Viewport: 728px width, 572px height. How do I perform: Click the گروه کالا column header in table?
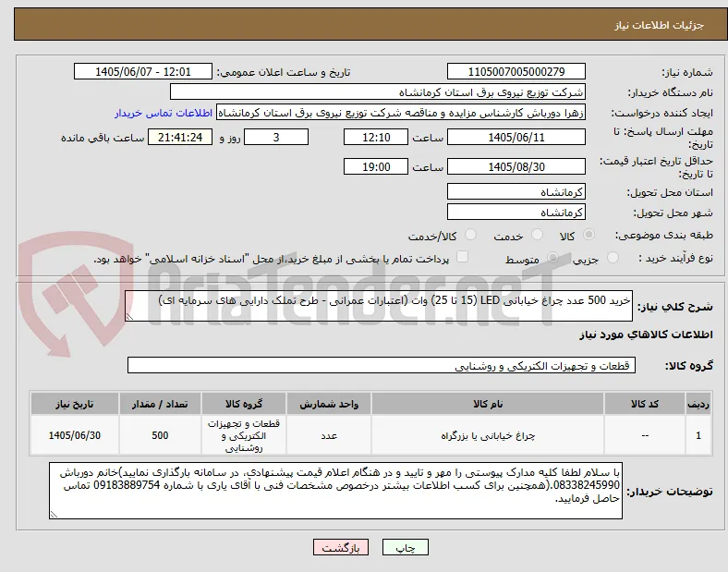(x=244, y=404)
